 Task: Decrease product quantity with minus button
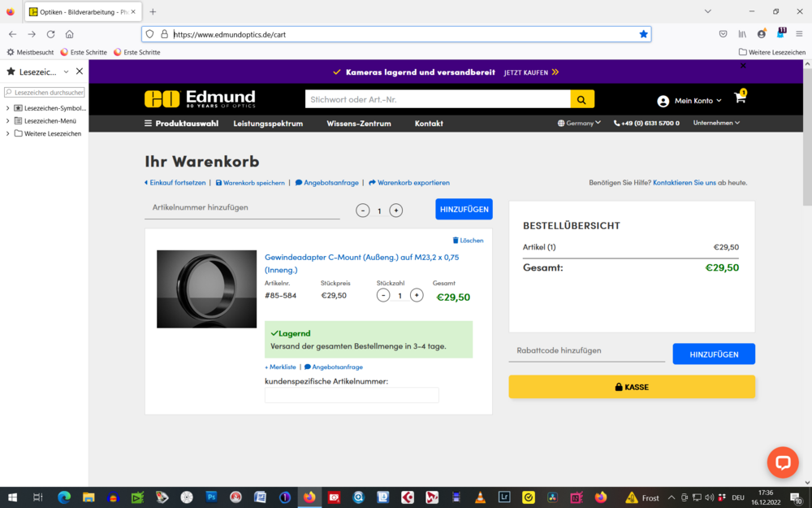[383, 295]
